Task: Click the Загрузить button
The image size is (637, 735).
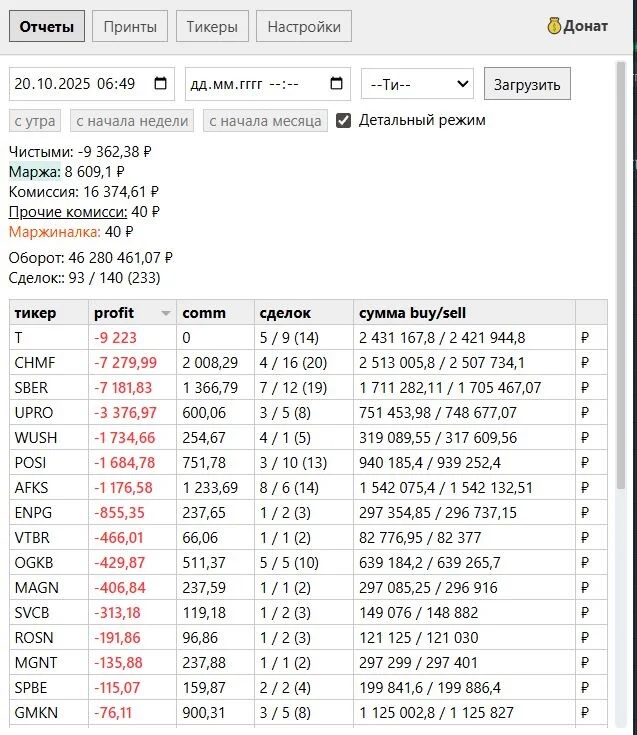Action: [527, 84]
